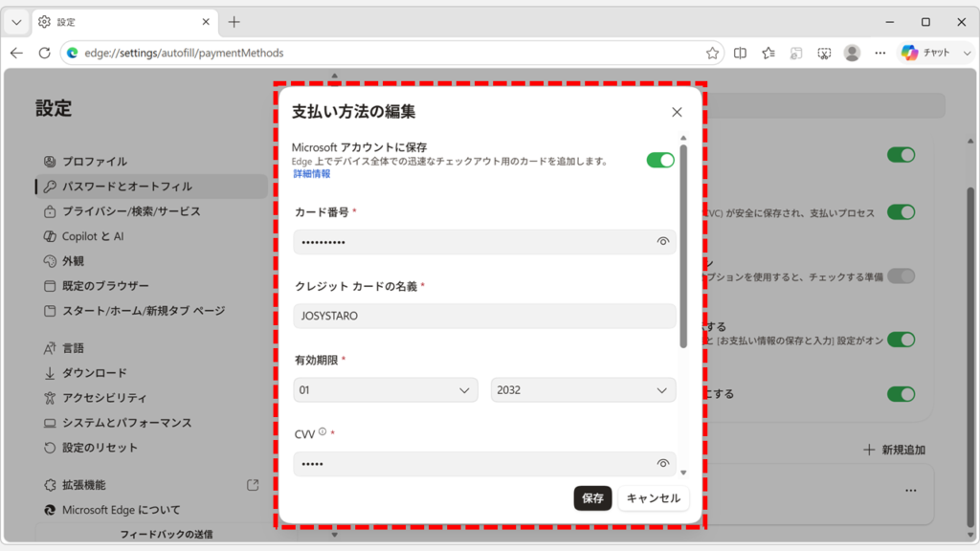Click the CVV info icon
Image resolution: width=980 pixels, height=551 pixels.
[323, 431]
